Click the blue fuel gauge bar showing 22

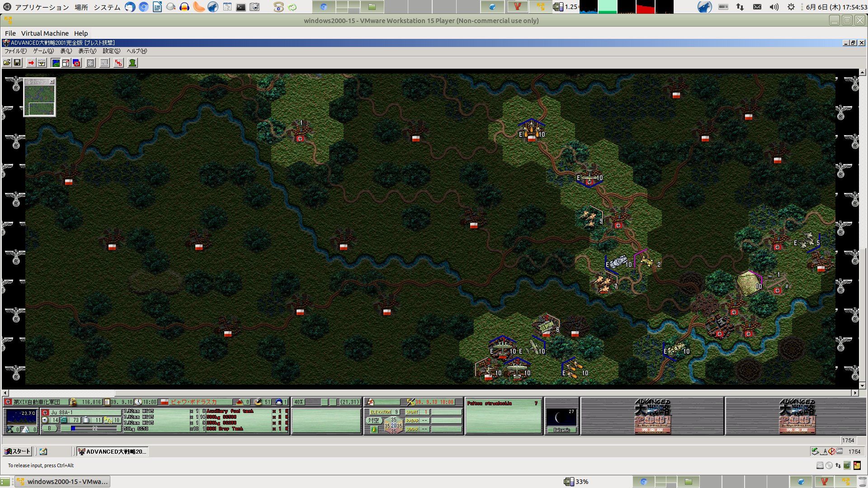click(x=95, y=428)
